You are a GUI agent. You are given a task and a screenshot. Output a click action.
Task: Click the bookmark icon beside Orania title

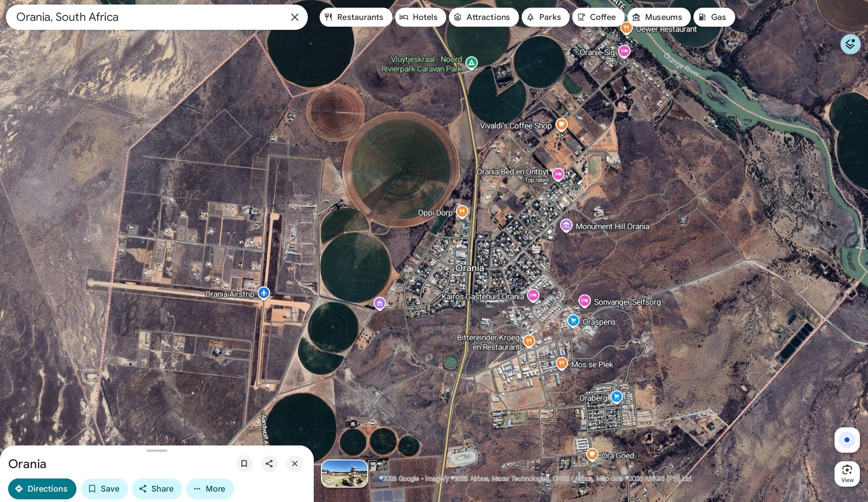pos(244,464)
